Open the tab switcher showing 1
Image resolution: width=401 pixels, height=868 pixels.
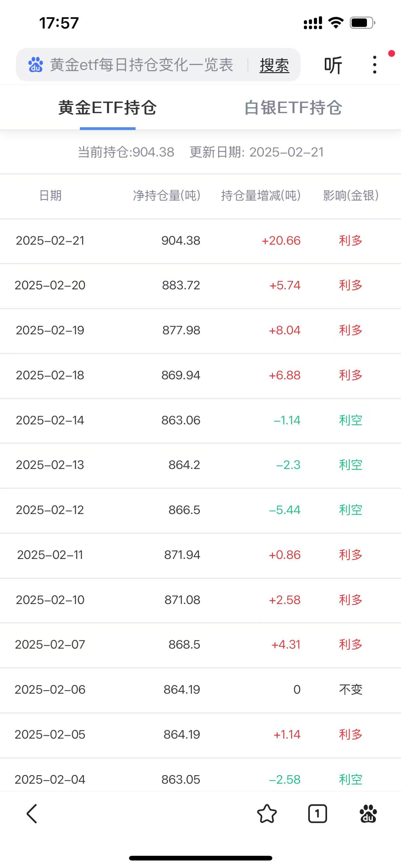pyautogui.click(x=317, y=814)
